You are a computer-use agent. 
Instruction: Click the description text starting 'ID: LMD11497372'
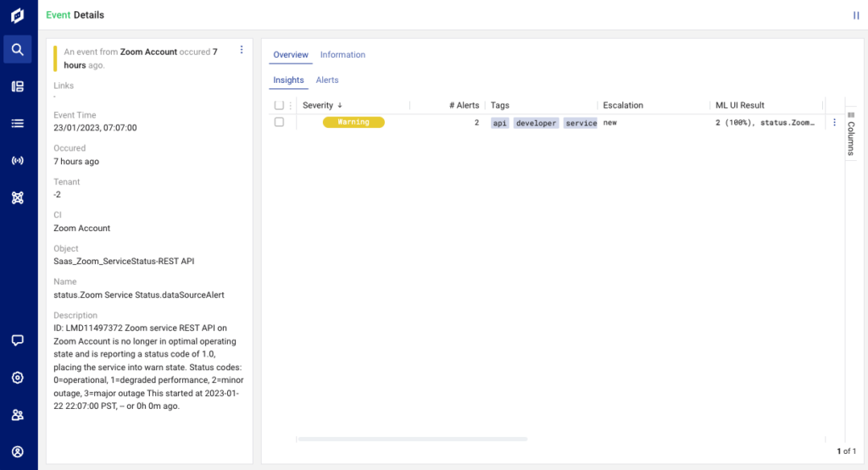[148, 368]
